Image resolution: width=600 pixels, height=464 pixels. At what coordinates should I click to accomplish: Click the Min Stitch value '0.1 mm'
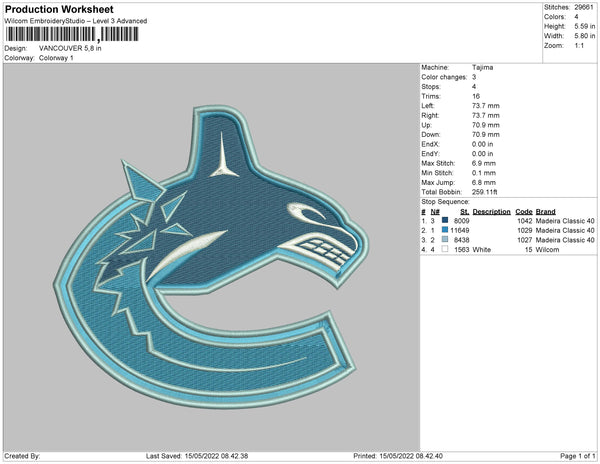point(484,173)
